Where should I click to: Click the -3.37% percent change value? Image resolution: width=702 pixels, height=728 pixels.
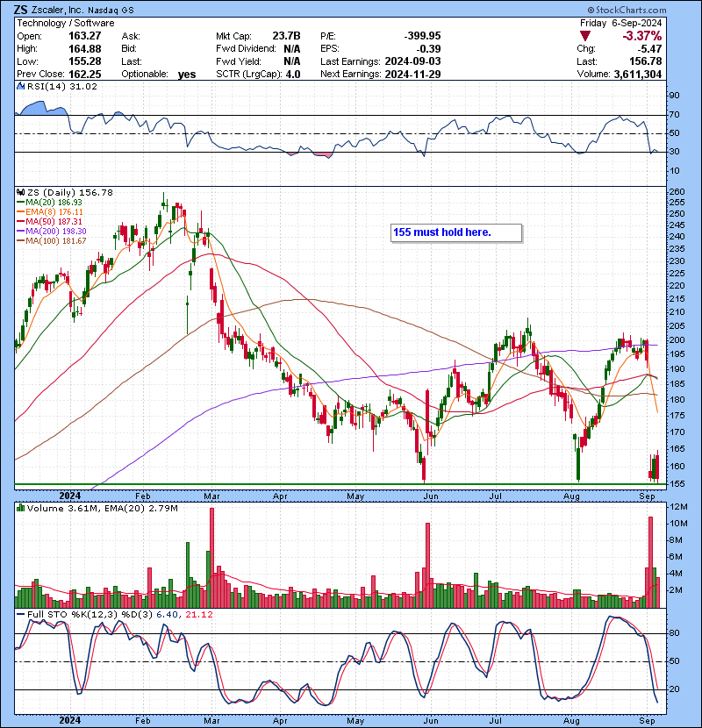pyautogui.click(x=642, y=36)
